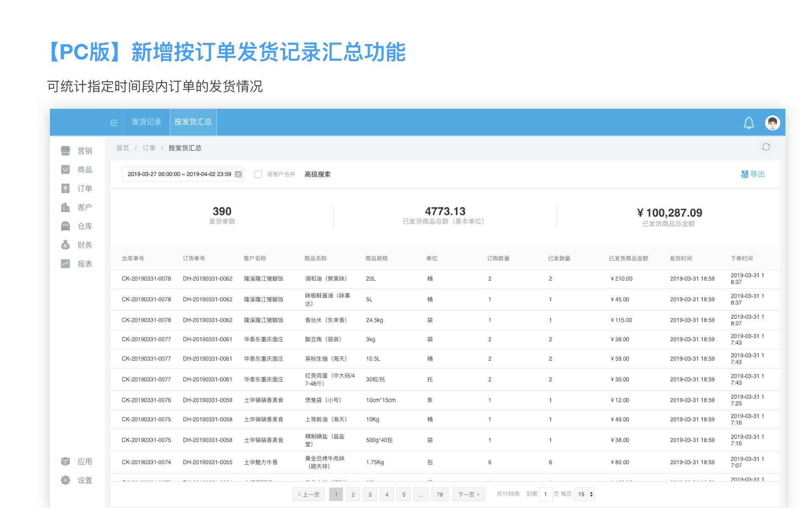Open 财务 finance section in sidebar
Screen dimensions: 812x508
point(77,245)
